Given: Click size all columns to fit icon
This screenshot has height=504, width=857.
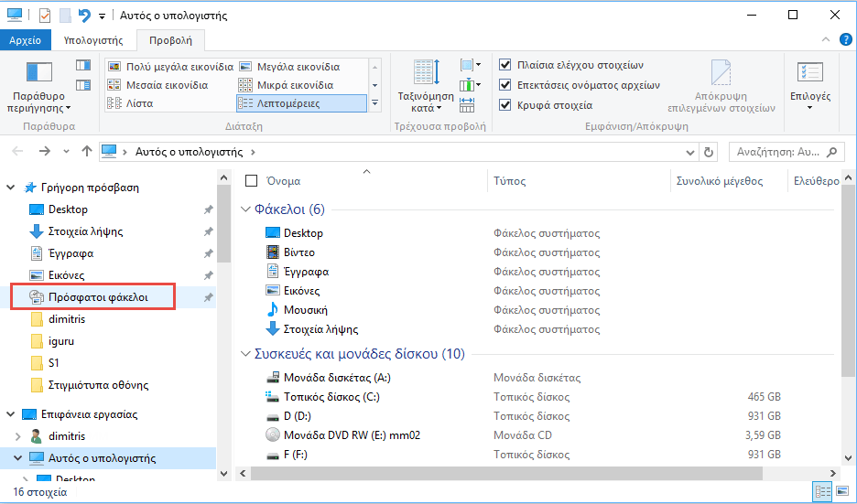Looking at the screenshot, I should coord(467,103).
